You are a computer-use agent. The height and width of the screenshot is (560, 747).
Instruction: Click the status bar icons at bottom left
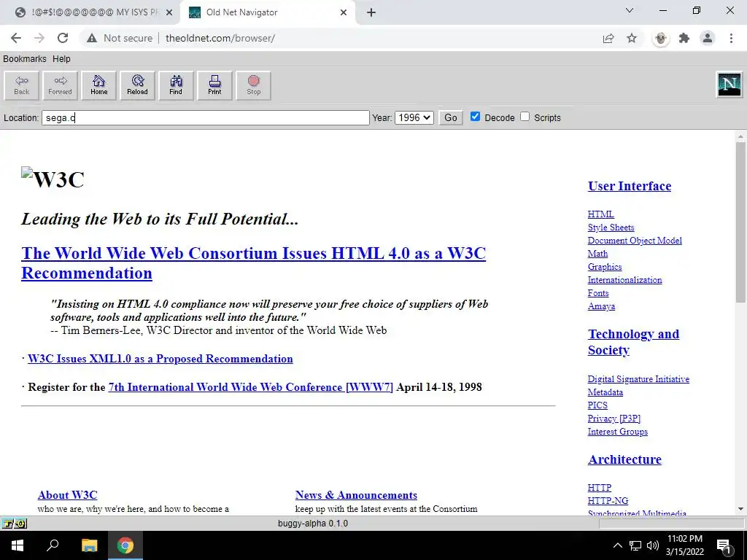click(14, 524)
